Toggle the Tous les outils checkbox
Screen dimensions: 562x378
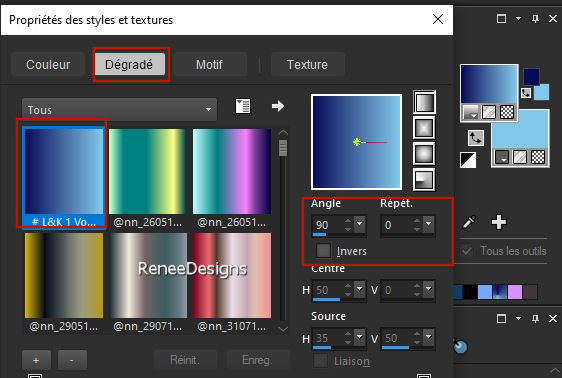(x=467, y=250)
